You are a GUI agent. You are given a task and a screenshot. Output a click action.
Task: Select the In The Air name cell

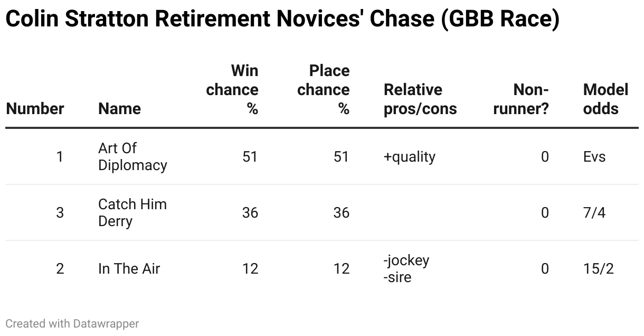pyautogui.click(x=129, y=269)
